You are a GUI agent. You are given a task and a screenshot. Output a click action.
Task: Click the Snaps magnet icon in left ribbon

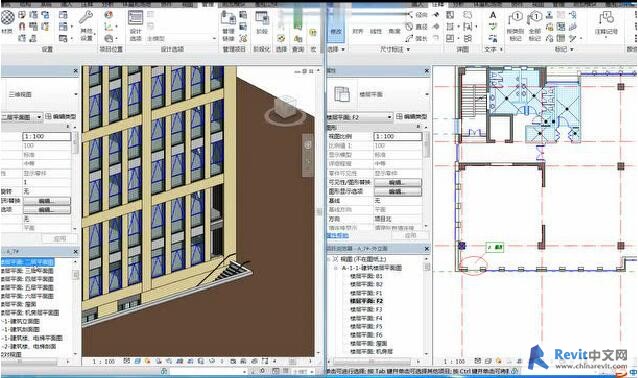pos(22,26)
